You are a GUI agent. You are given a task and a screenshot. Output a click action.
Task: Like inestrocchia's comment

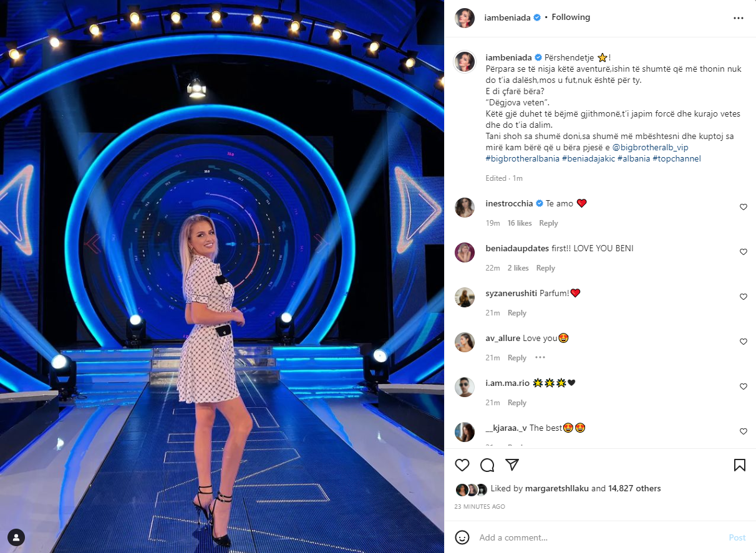coord(744,207)
